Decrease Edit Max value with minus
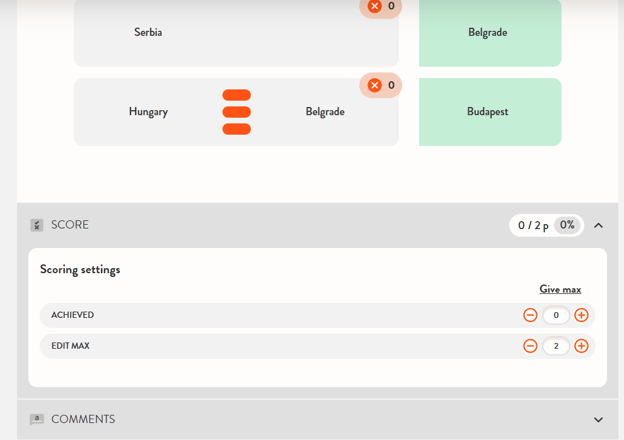 point(530,346)
